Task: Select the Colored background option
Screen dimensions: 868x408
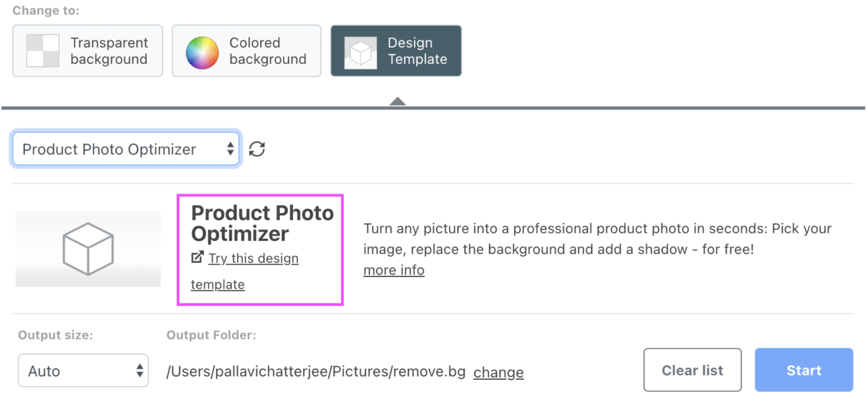Action: [x=247, y=51]
